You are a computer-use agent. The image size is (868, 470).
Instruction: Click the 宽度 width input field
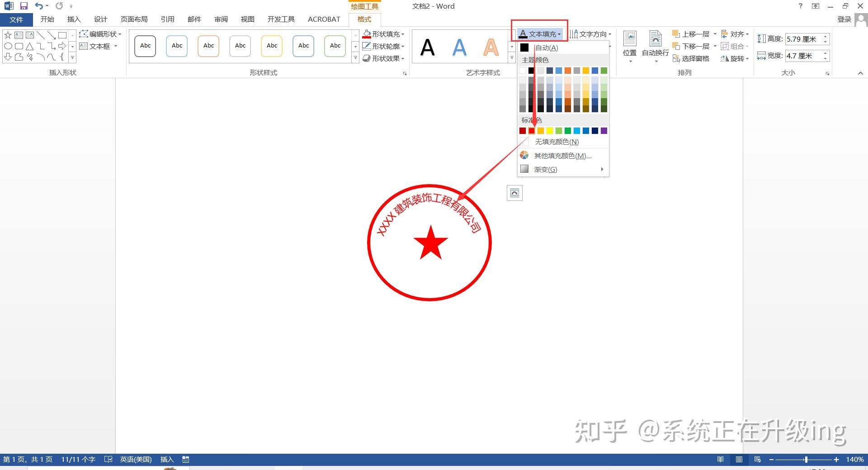[804, 56]
